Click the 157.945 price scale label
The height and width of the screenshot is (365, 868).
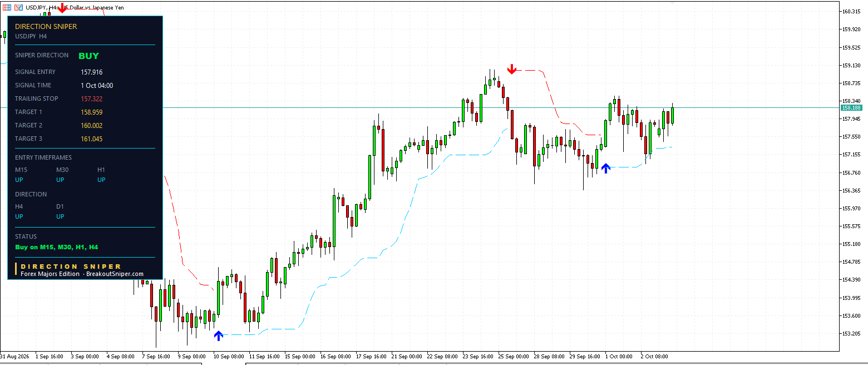click(851, 119)
